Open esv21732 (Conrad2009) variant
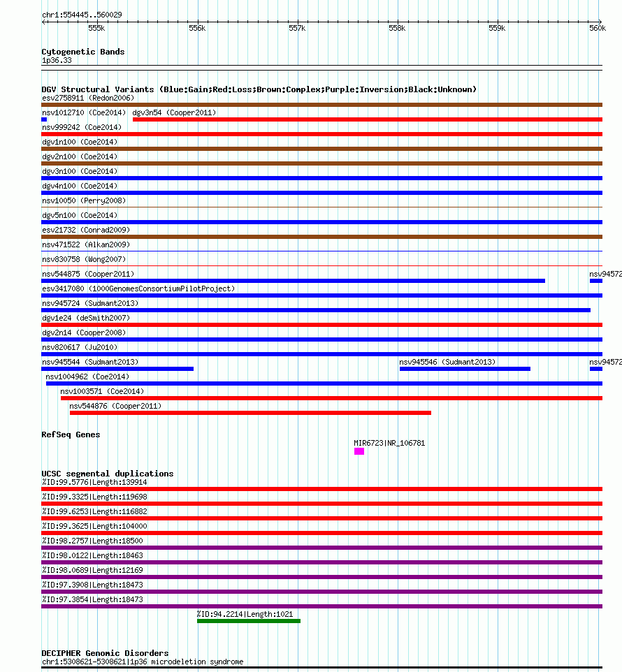 (x=86, y=230)
